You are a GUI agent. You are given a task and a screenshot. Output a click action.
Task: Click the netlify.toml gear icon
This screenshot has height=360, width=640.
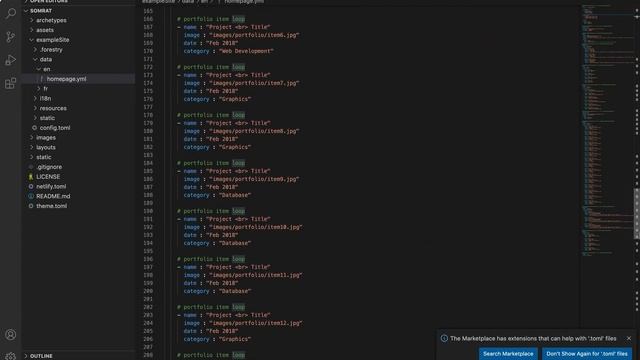point(31,187)
